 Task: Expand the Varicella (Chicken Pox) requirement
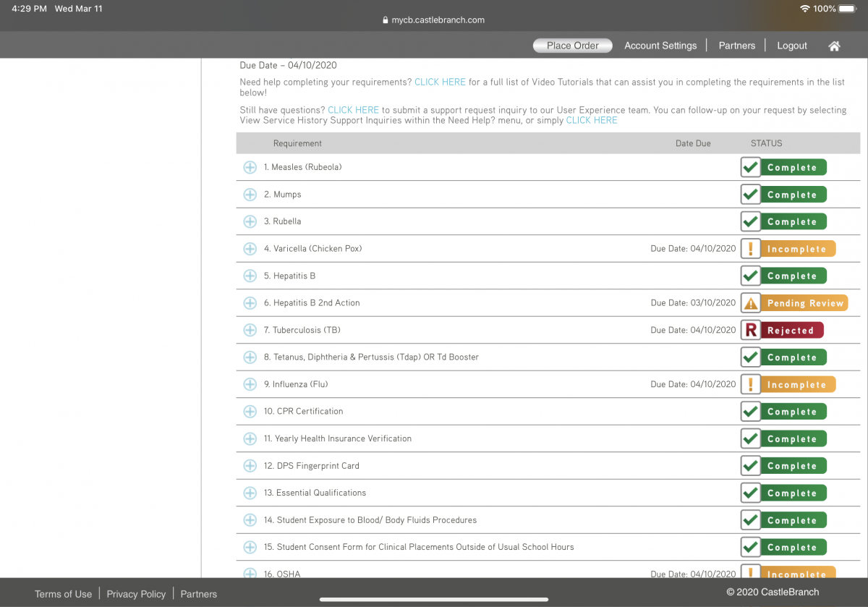(x=250, y=249)
